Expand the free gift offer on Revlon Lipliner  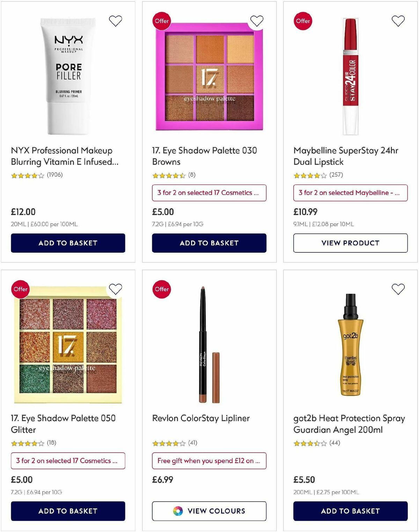coord(209,461)
